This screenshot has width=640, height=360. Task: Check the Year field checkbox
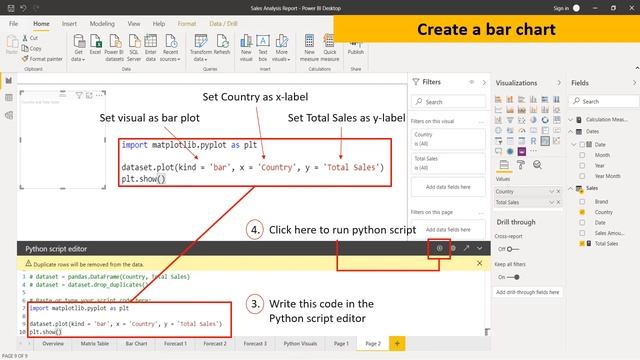[582, 166]
